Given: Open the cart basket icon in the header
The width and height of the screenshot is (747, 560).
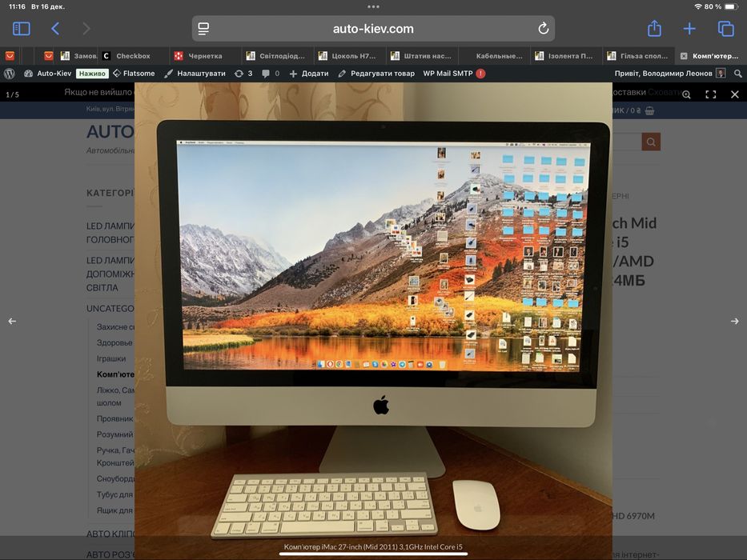Looking at the screenshot, I should coord(649,110).
